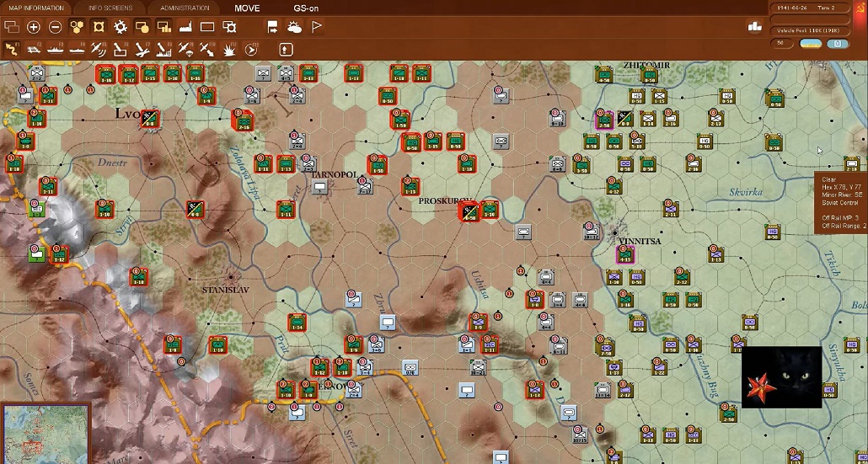Show factory locations with the factory icon
The width and height of the screenshot is (868, 464).
pos(185,27)
